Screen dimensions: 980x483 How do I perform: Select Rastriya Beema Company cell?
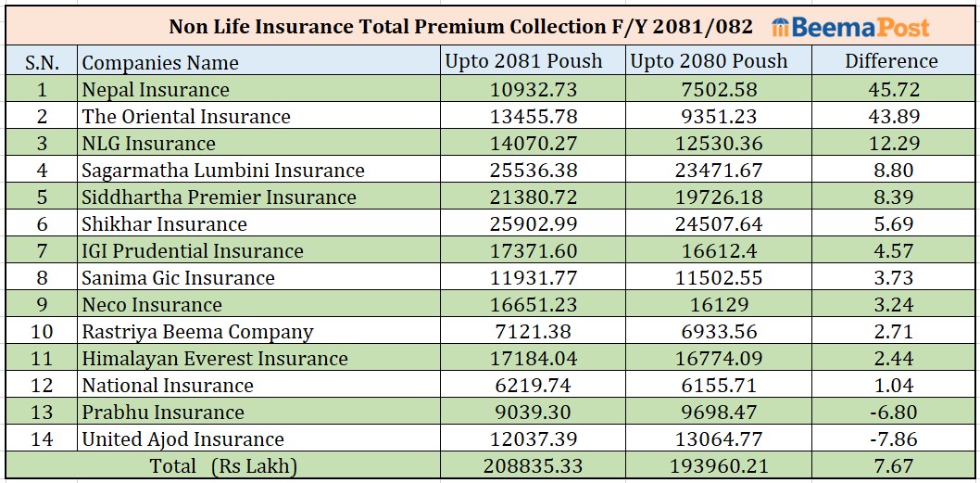[x=197, y=332]
